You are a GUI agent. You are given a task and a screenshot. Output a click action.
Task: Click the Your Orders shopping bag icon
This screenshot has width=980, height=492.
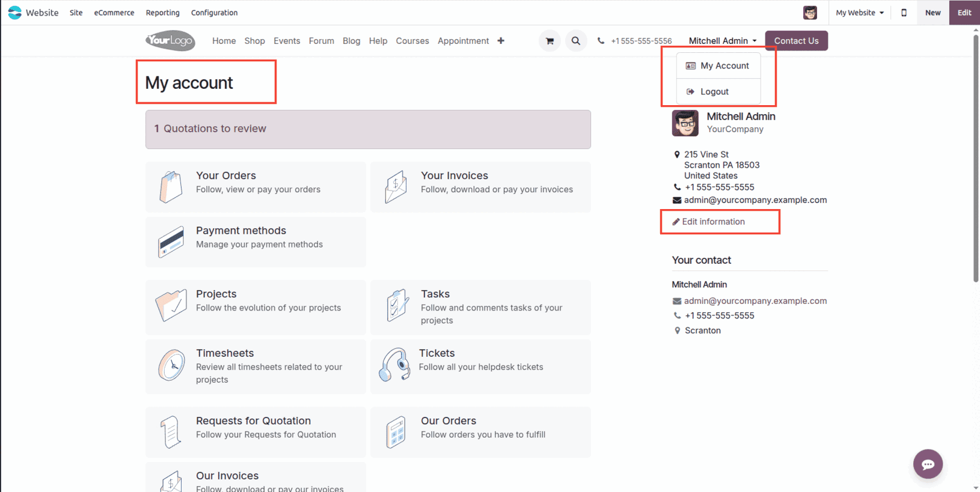pyautogui.click(x=171, y=186)
